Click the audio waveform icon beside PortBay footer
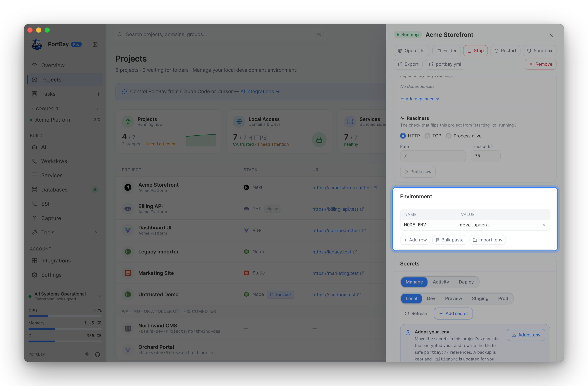 pyautogui.click(x=88, y=354)
